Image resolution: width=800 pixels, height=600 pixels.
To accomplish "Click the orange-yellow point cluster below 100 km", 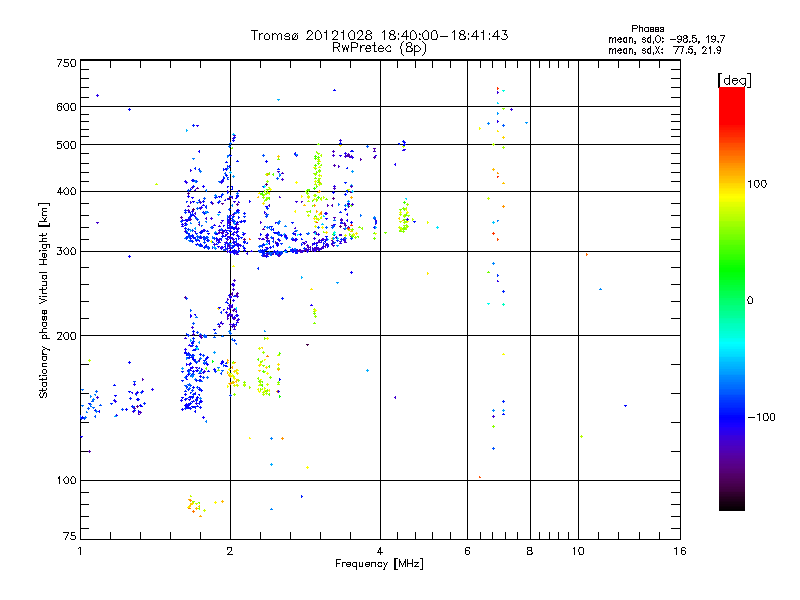I will 196,506.
